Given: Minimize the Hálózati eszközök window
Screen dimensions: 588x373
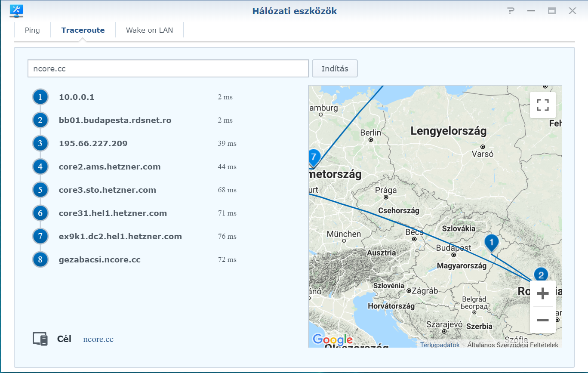Looking at the screenshot, I should point(531,11).
